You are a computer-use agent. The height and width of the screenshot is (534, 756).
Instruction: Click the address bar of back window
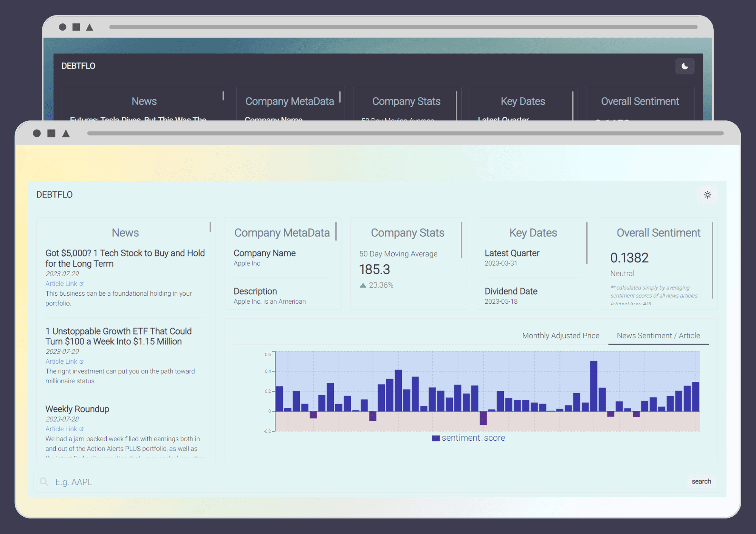pyautogui.click(x=403, y=27)
